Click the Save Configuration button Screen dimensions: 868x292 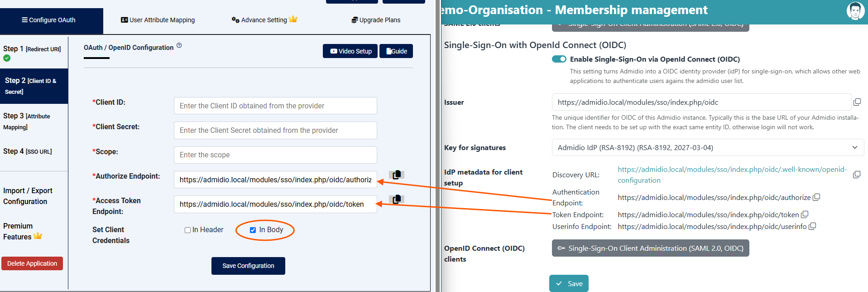click(x=248, y=266)
